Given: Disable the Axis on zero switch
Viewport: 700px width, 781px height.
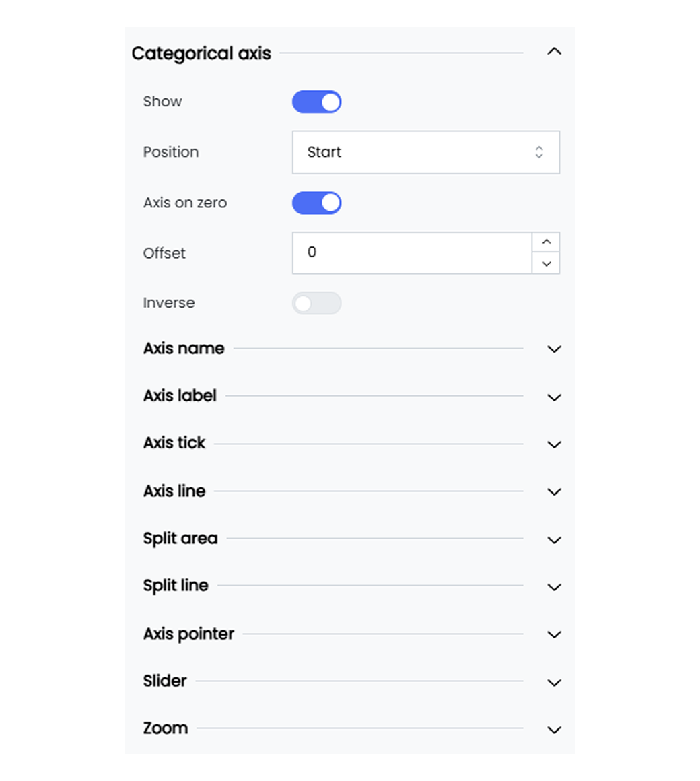Looking at the screenshot, I should tap(317, 203).
